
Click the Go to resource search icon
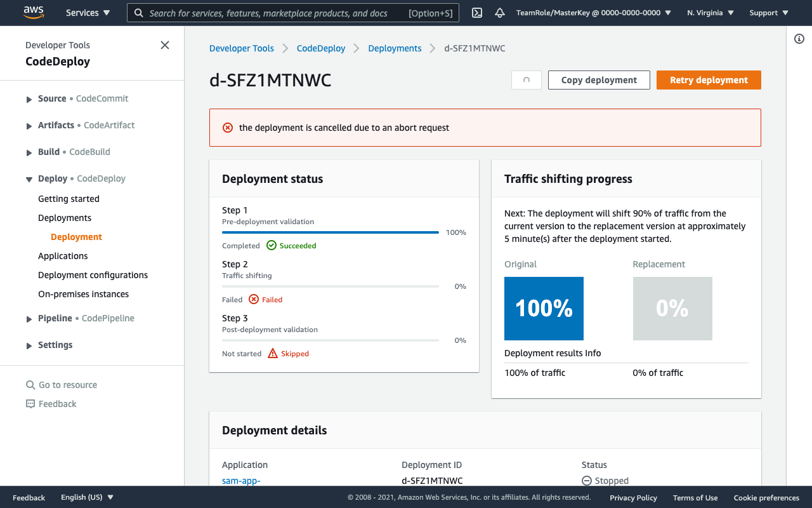click(x=30, y=385)
